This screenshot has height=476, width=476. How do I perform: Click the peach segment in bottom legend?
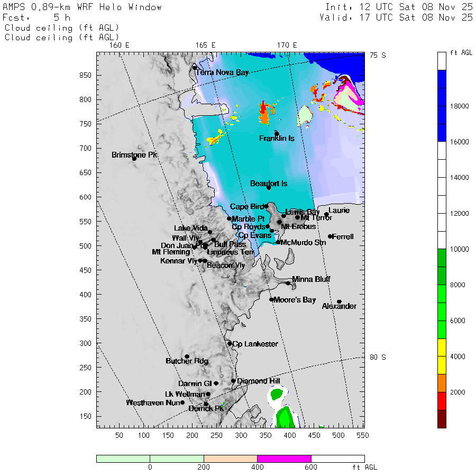(230, 459)
